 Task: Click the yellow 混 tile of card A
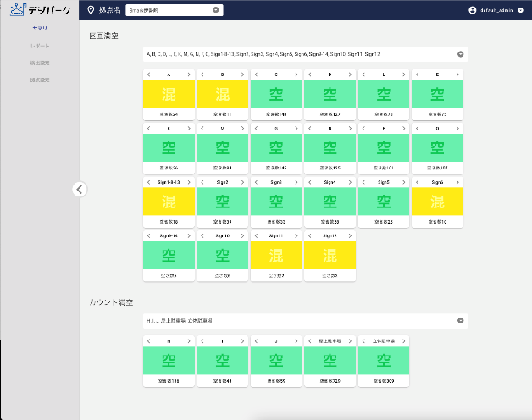(169, 93)
